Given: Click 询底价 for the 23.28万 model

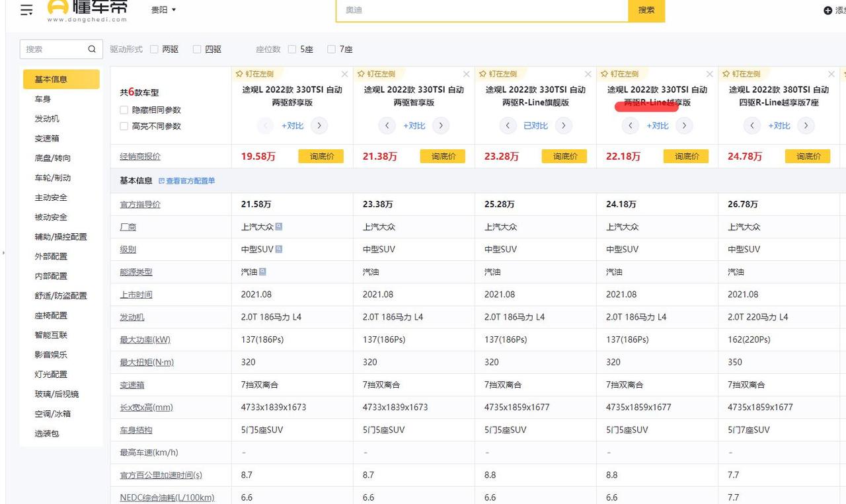Looking at the screenshot, I should [564, 157].
